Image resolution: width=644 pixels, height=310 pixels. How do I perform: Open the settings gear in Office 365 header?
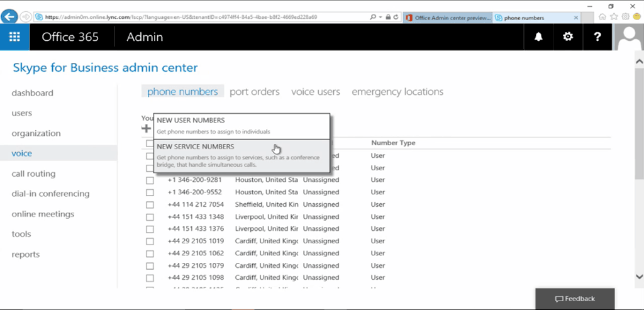[568, 37]
